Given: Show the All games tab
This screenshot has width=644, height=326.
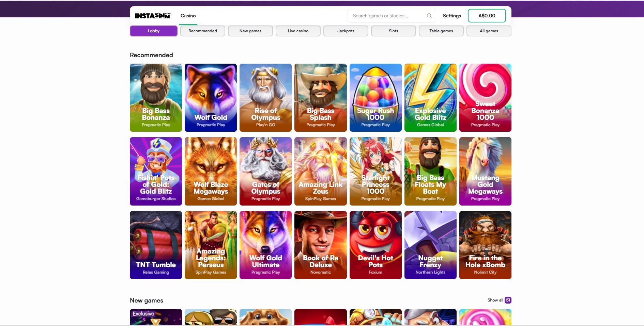Looking at the screenshot, I should [489, 31].
